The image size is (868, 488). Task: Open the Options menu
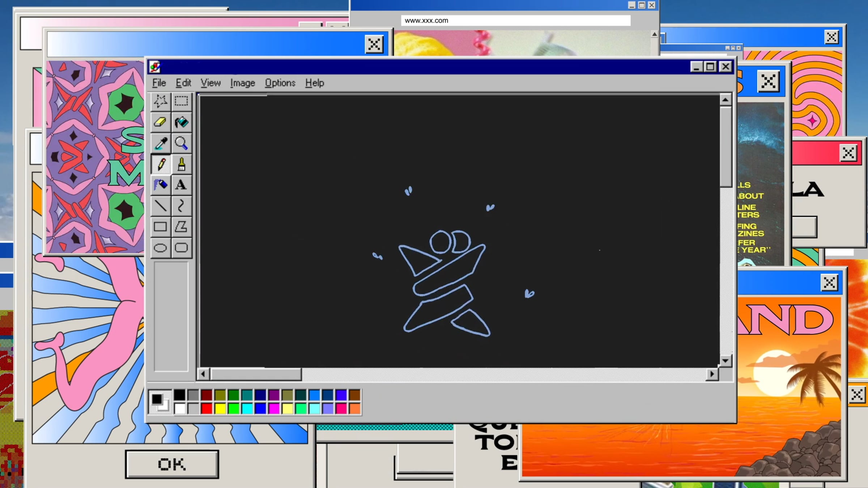tap(280, 83)
